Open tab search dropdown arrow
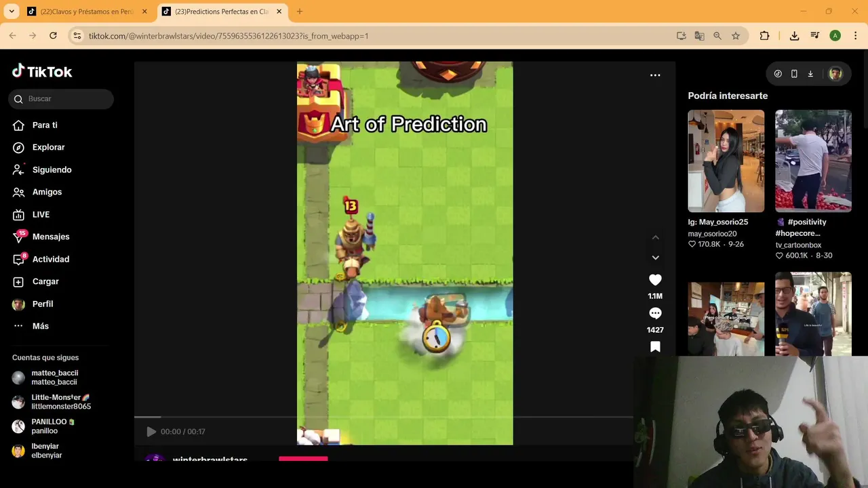 (12, 12)
